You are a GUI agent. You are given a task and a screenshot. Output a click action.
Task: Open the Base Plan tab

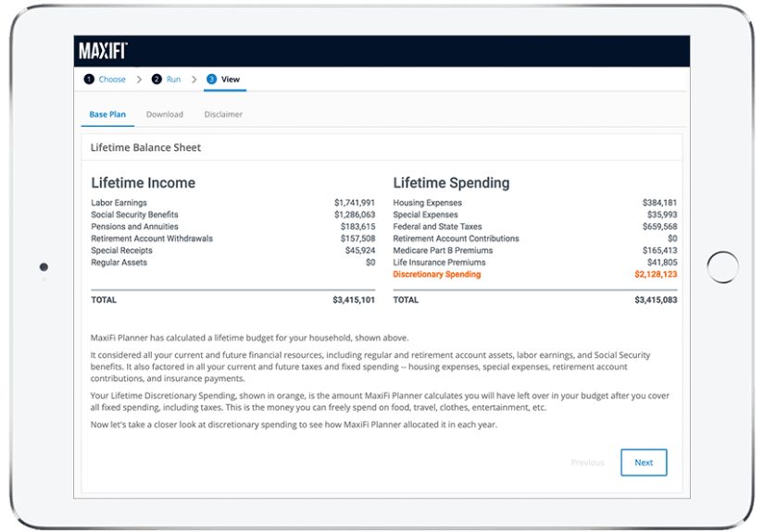pos(107,115)
